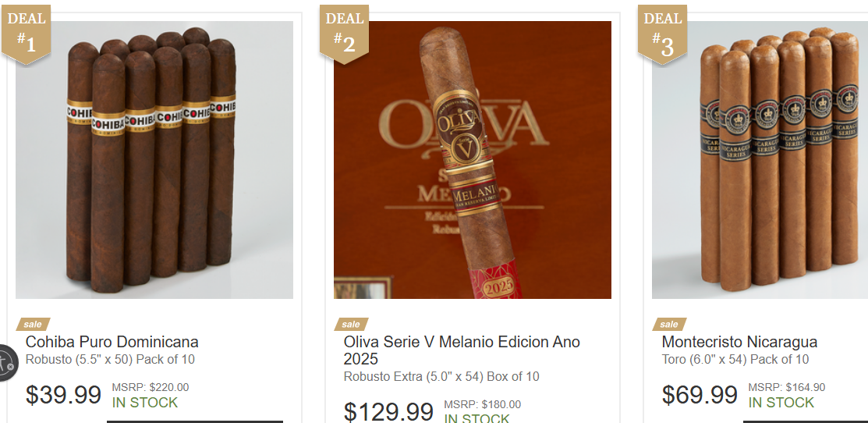Click the Deal #1 ribbon badge

click(26, 34)
